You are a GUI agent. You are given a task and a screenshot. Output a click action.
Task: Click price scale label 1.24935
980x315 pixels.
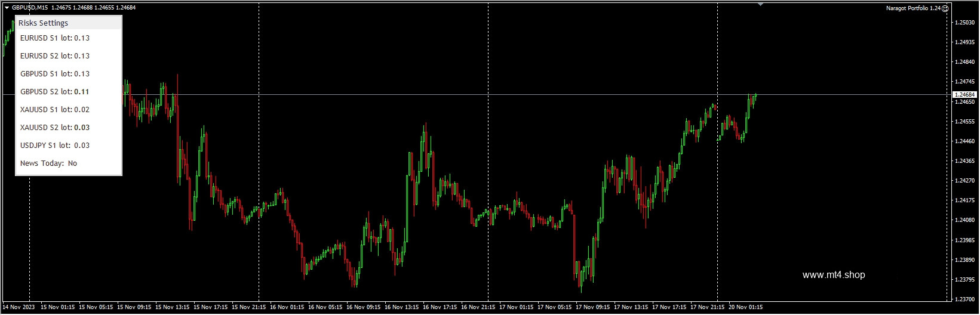click(x=965, y=42)
